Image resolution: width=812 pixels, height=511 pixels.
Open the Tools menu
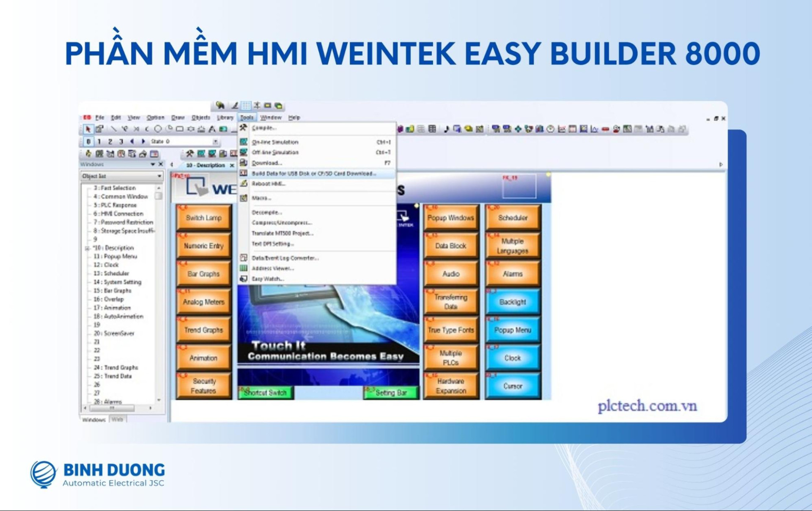[x=247, y=118]
